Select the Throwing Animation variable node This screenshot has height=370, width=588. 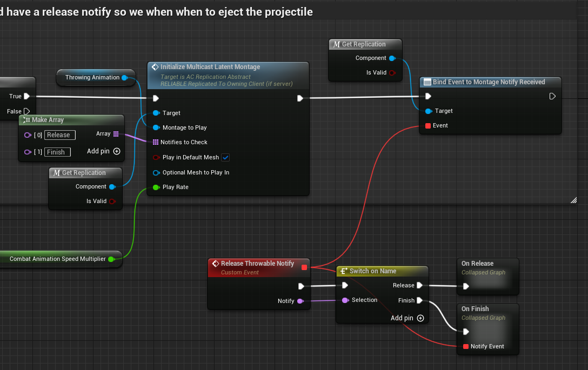92,78
